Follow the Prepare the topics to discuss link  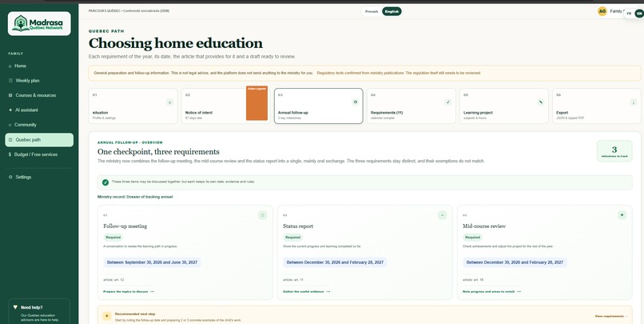129,291
